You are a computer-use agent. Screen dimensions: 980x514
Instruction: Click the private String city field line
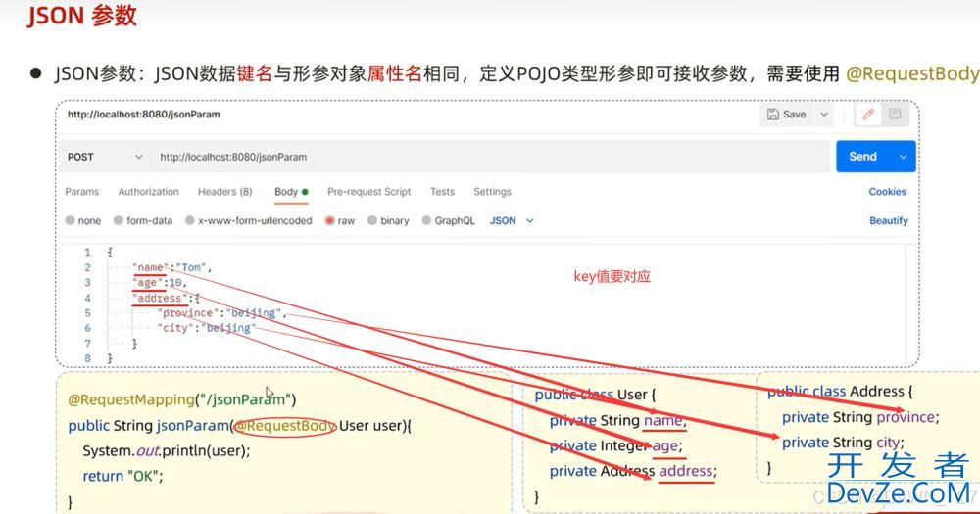coord(843,443)
